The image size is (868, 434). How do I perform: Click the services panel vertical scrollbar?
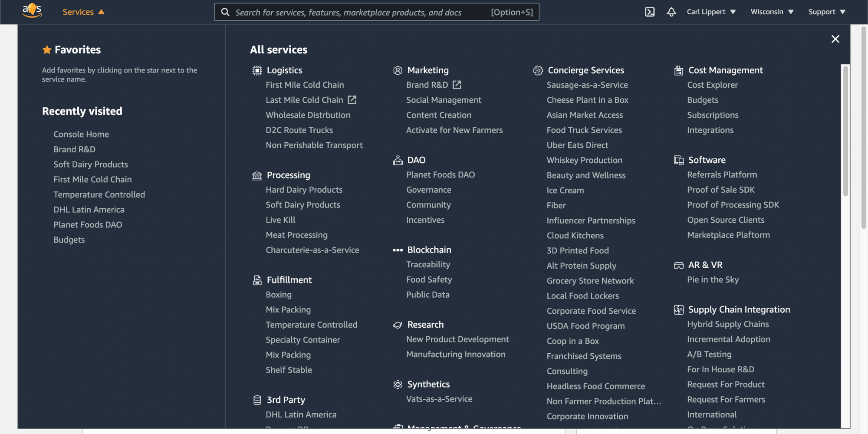tap(845, 130)
